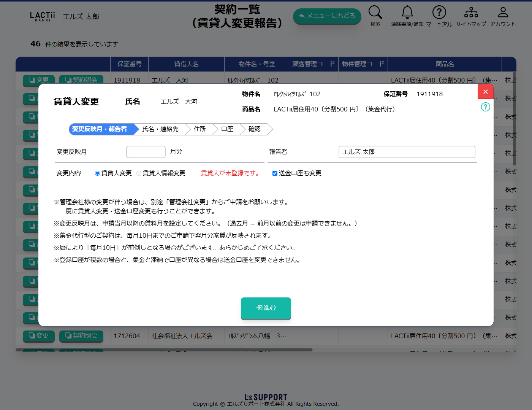Open the search magnifier icon

click(375, 13)
